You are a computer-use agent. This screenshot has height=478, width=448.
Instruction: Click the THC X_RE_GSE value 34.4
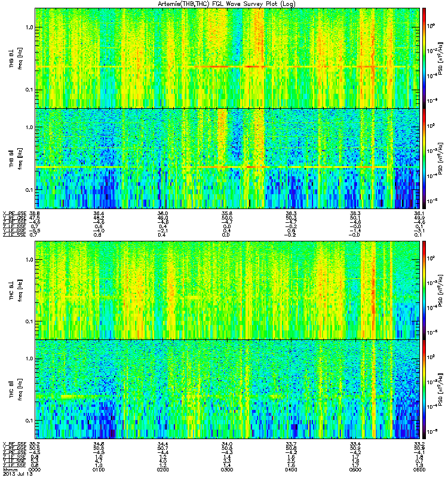(162, 444)
